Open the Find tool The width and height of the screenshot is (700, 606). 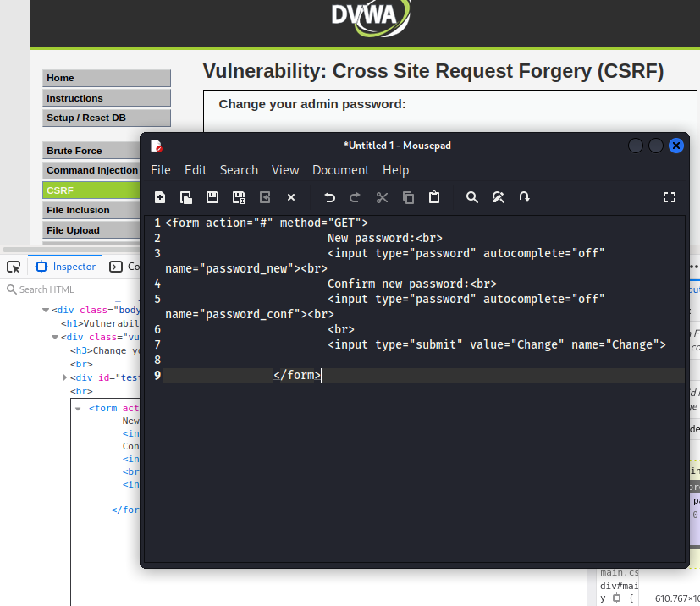pos(472,197)
